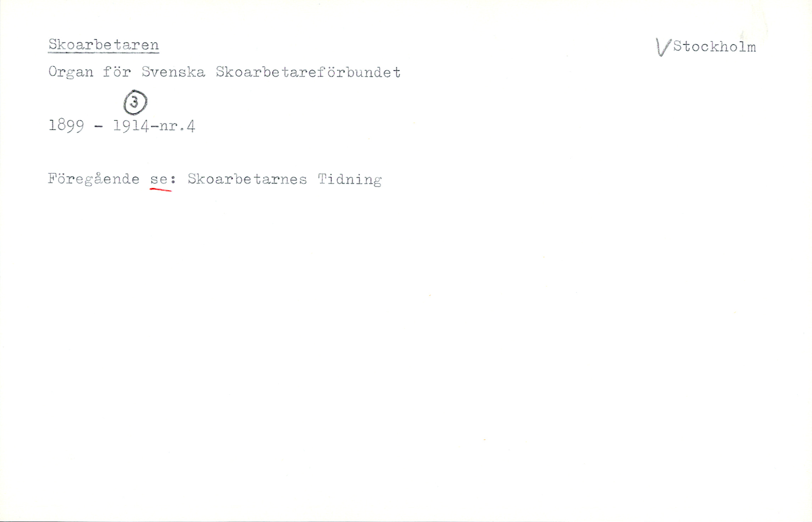Click the underline beneath Skoarbetaren
The height and width of the screenshot is (522, 812).
point(104,52)
